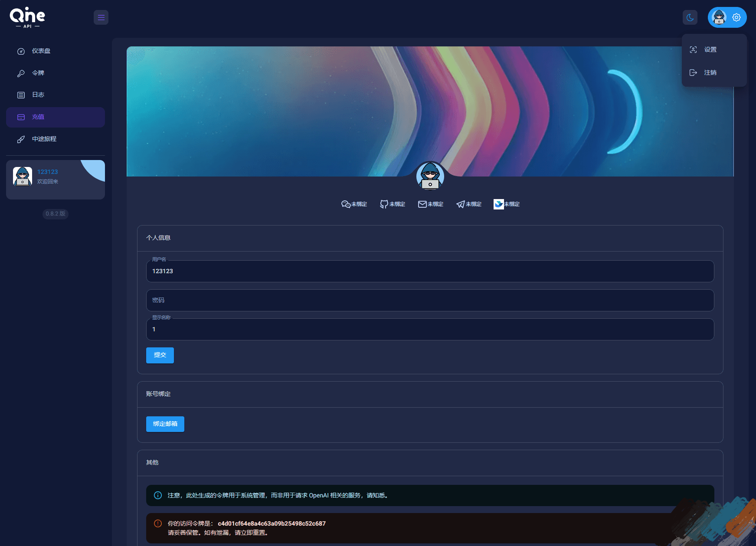The width and height of the screenshot is (756, 546).
Task: Click the 0.8.2 版 version badge
Action: [x=56, y=214]
